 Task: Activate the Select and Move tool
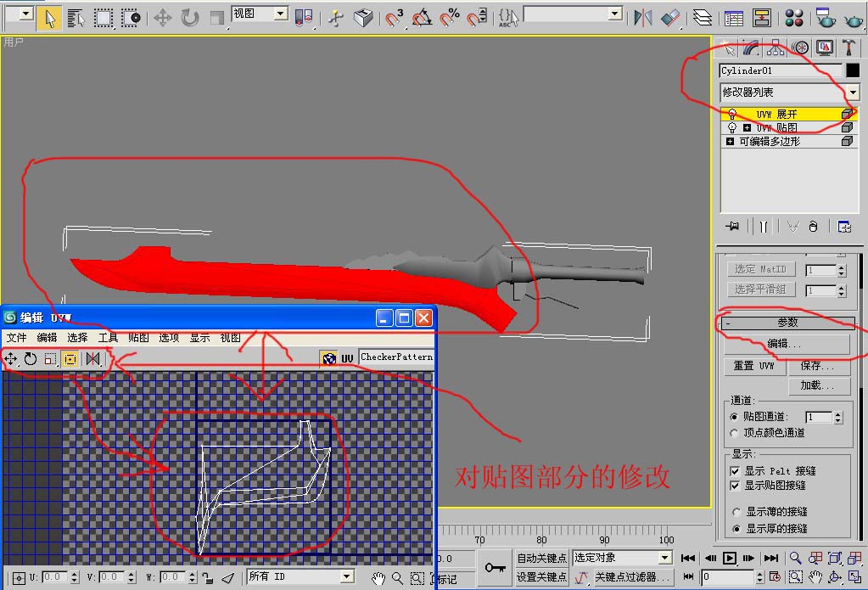tap(162, 19)
